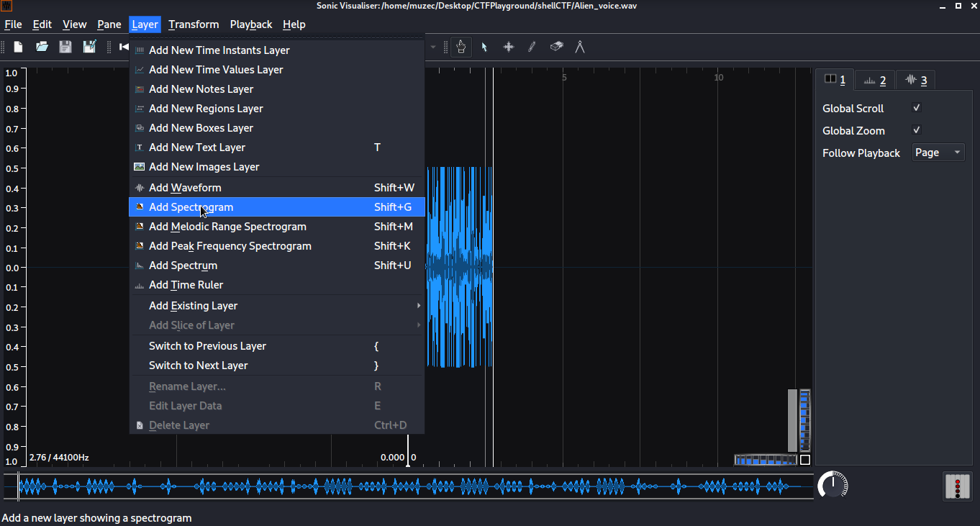Open the File menu
This screenshot has width=980, height=526.
point(13,24)
